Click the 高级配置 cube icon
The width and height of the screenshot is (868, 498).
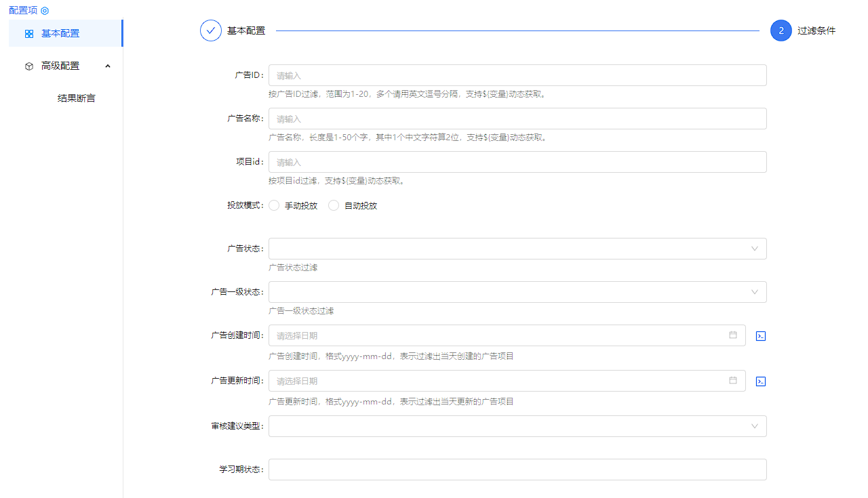coord(29,66)
